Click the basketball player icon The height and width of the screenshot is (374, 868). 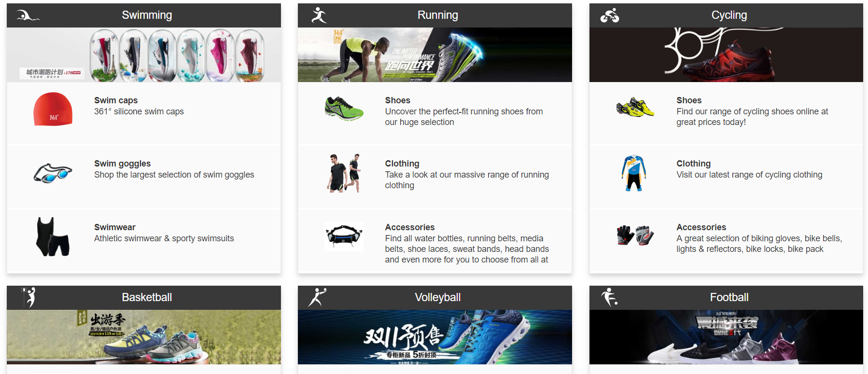coord(29,297)
